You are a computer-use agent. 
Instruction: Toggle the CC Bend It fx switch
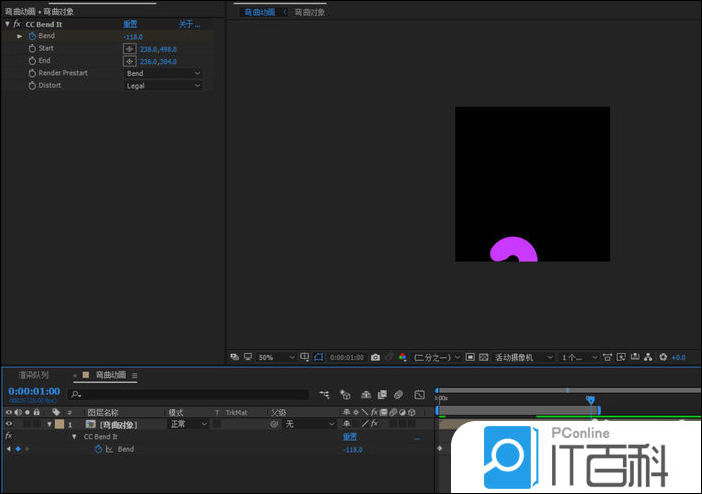(17, 23)
